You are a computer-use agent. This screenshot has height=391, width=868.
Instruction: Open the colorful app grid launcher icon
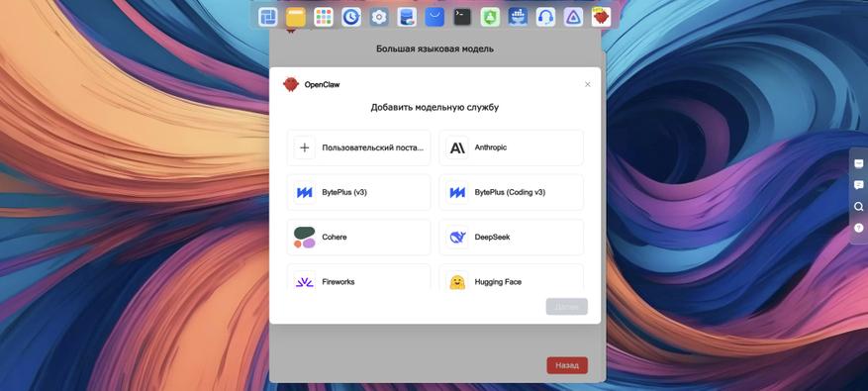pyautogui.click(x=324, y=17)
